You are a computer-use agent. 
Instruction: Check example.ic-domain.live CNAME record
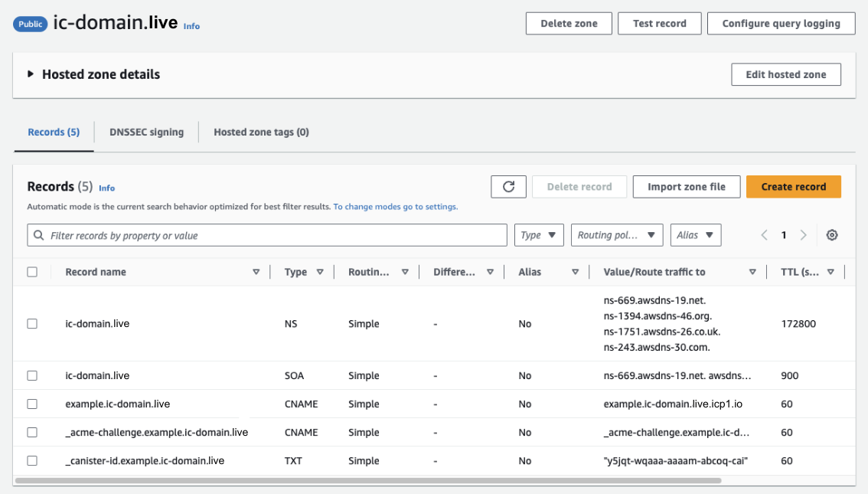(32, 404)
